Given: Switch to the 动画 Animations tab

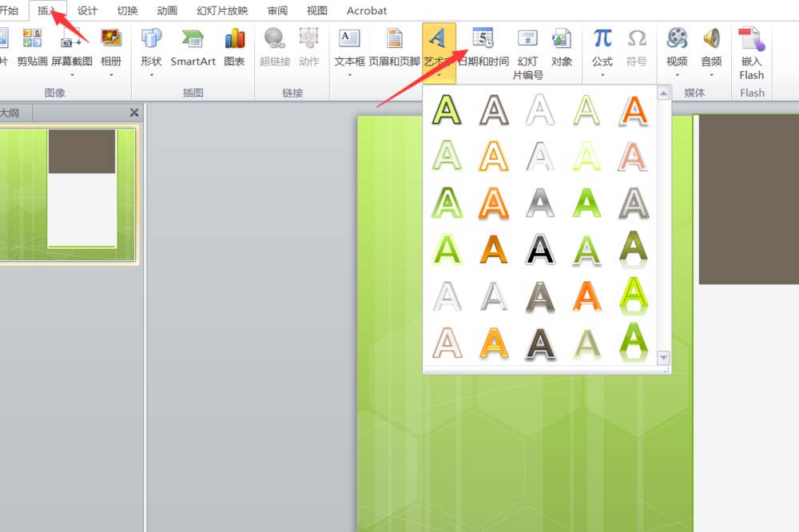Looking at the screenshot, I should click(x=167, y=10).
